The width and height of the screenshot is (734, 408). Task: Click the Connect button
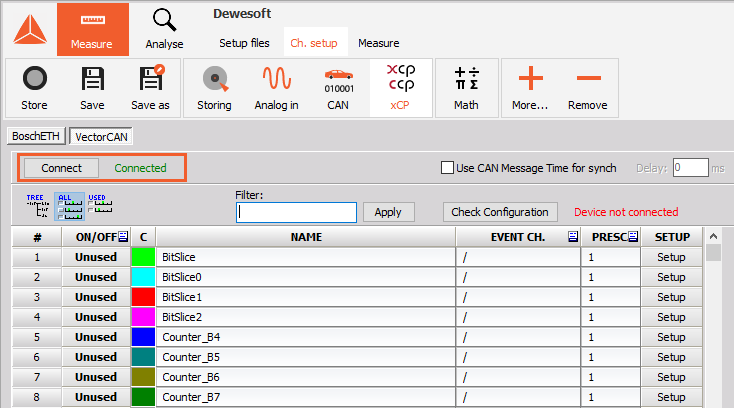click(61, 168)
